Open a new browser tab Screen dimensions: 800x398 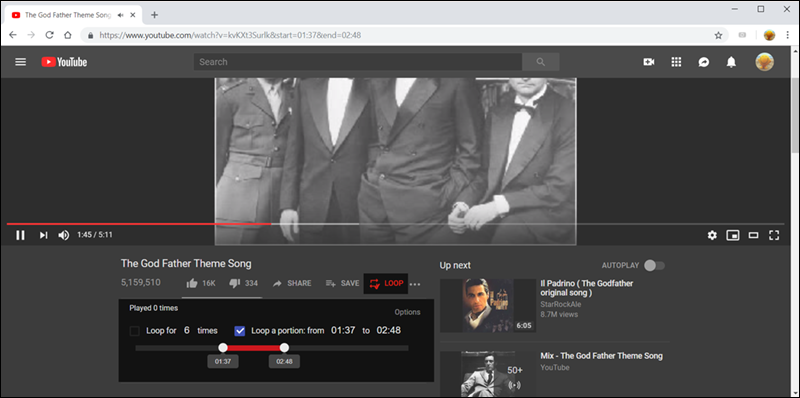tap(154, 15)
